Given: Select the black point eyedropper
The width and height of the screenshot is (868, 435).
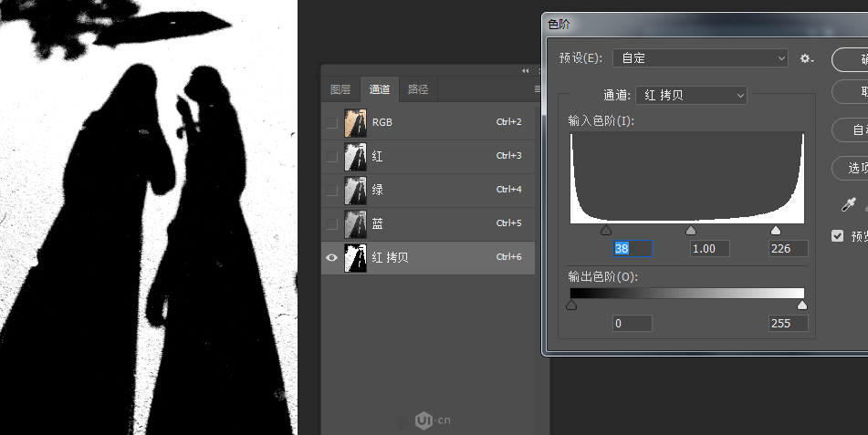Looking at the screenshot, I should (848, 205).
